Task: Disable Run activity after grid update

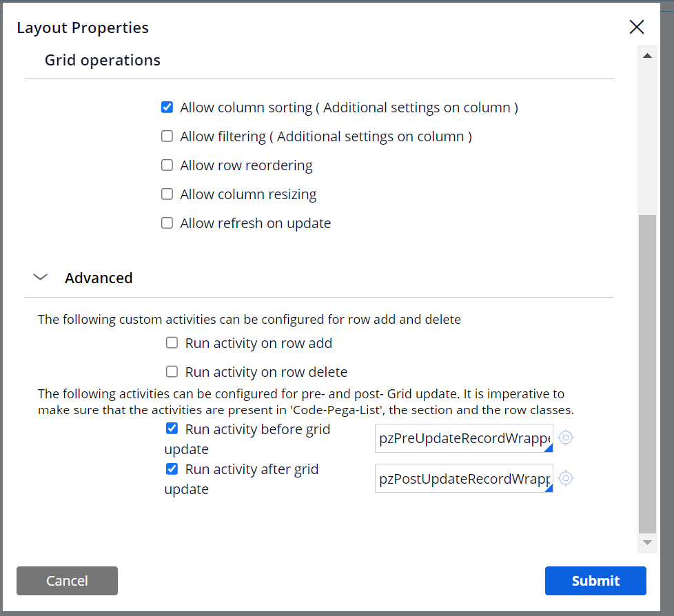Action: point(172,469)
